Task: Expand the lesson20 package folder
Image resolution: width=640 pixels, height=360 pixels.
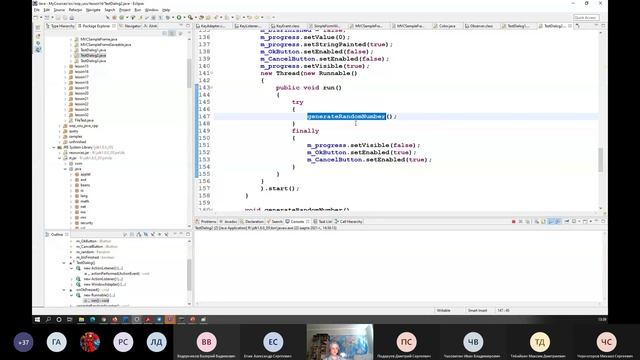Action: tap(65, 93)
